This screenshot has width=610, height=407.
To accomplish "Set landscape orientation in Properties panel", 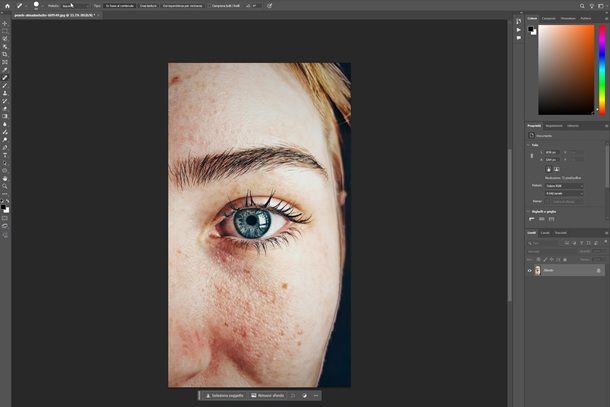I will point(556,169).
